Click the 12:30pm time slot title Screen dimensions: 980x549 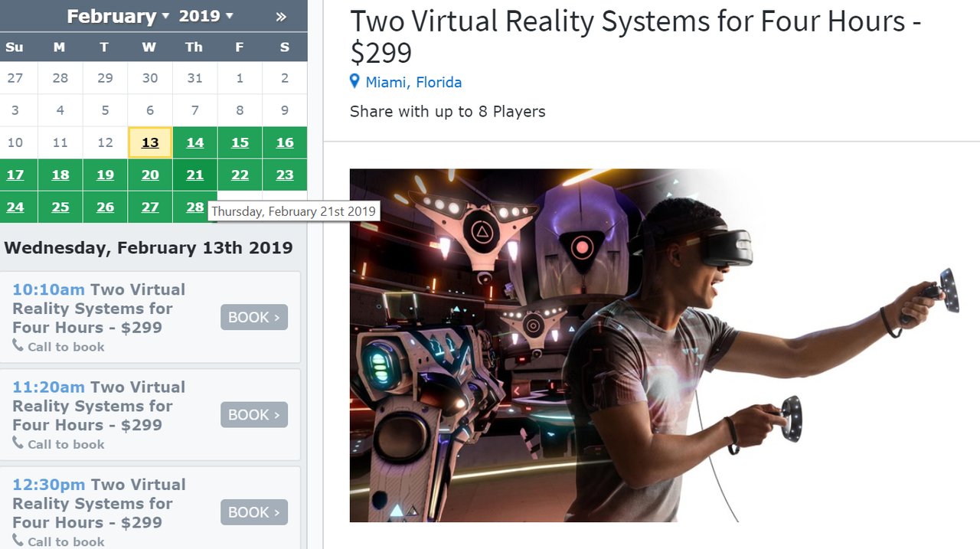tap(99, 503)
